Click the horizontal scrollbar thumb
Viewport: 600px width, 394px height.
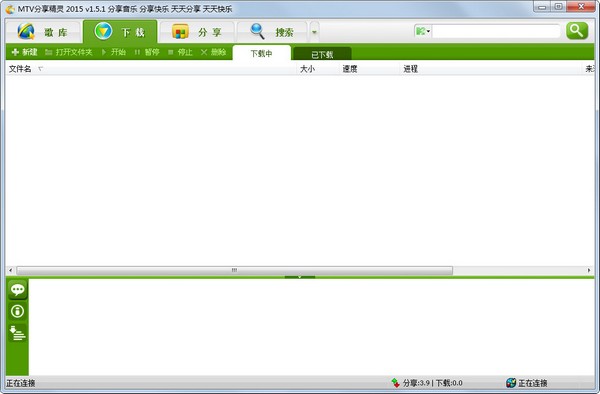coord(235,270)
